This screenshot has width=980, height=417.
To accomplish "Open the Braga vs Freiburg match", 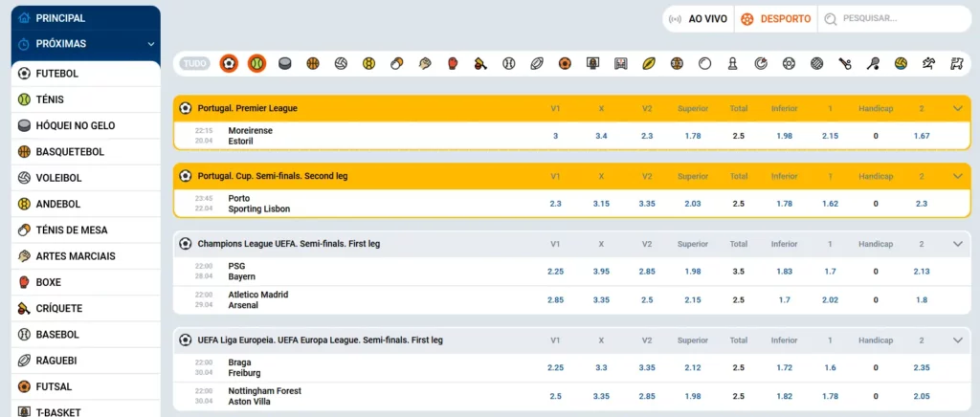I will 244,367.
